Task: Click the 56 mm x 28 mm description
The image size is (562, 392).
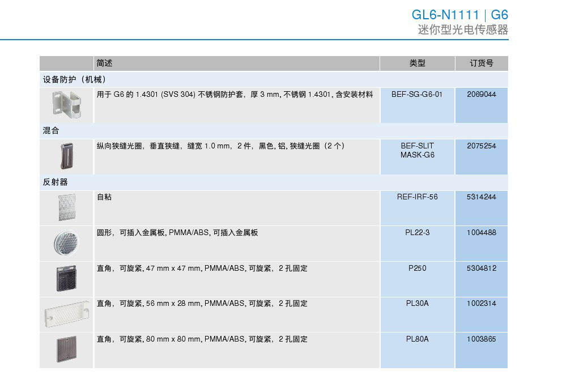Action: point(202,304)
